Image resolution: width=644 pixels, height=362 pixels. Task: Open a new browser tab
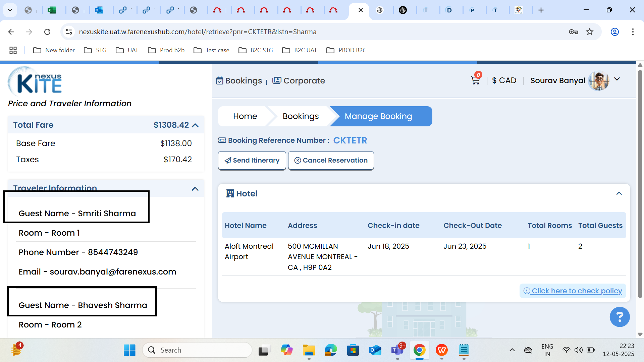541,10
